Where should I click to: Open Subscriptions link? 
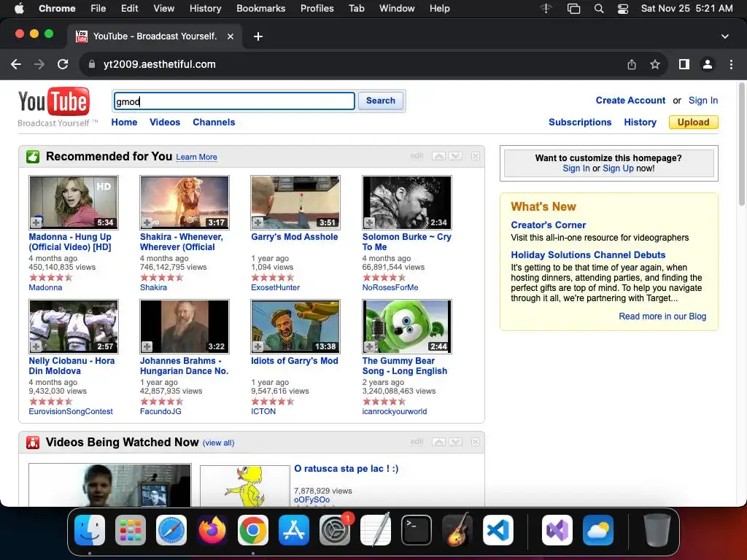coord(580,122)
